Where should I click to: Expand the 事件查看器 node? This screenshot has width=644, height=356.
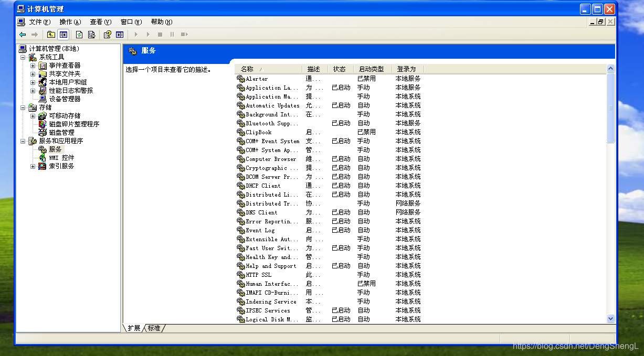[33, 66]
